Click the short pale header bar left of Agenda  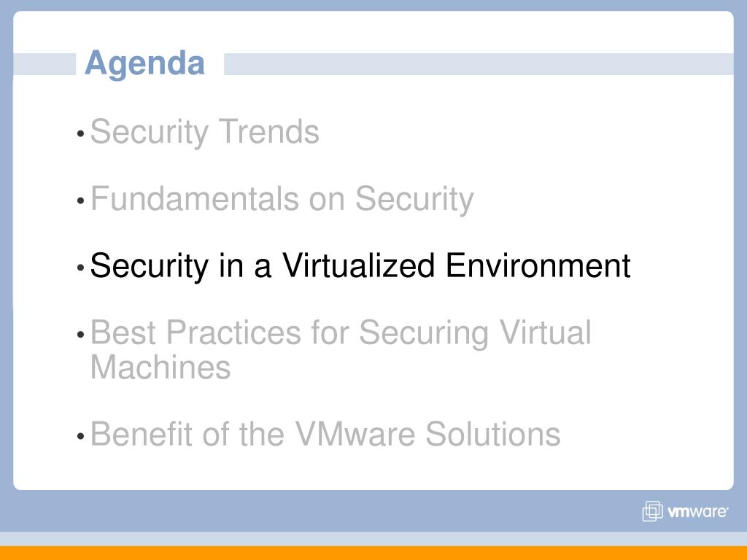click(44, 64)
